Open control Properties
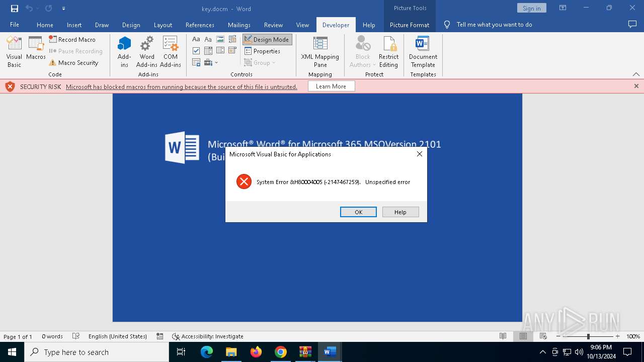Image resolution: width=644 pixels, height=362 pixels. click(x=262, y=51)
